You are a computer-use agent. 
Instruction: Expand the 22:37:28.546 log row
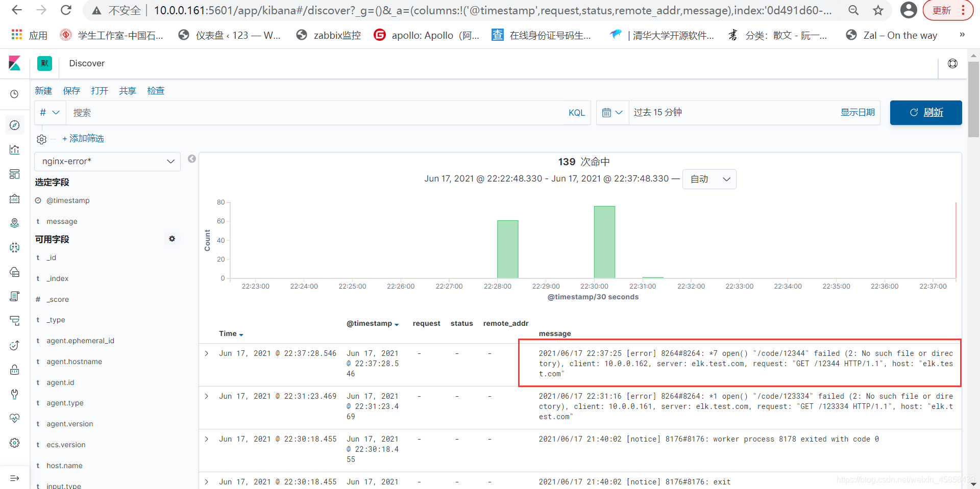click(x=207, y=353)
